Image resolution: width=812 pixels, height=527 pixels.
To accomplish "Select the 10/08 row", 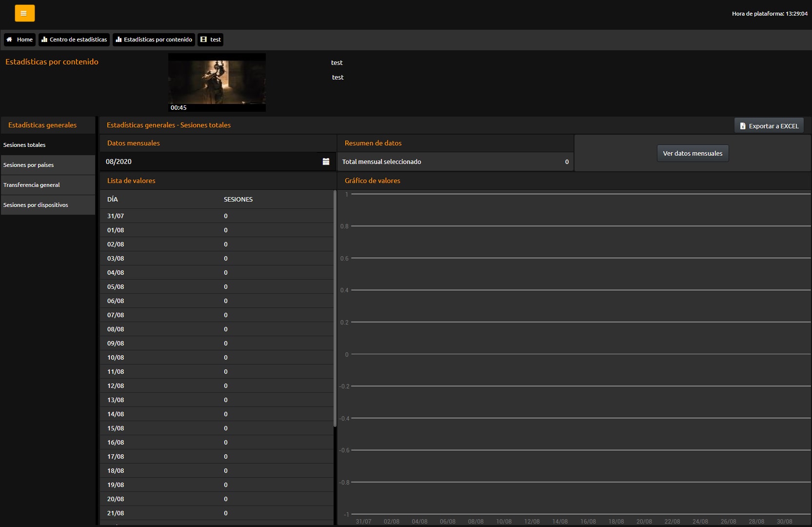I will (x=217, y=357).
